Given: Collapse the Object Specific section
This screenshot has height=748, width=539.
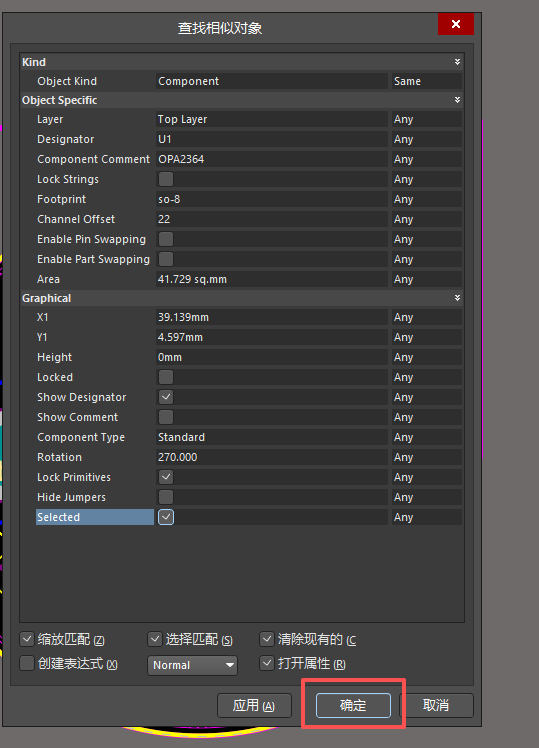Looking at the screenshot, I should pos(457,100).
